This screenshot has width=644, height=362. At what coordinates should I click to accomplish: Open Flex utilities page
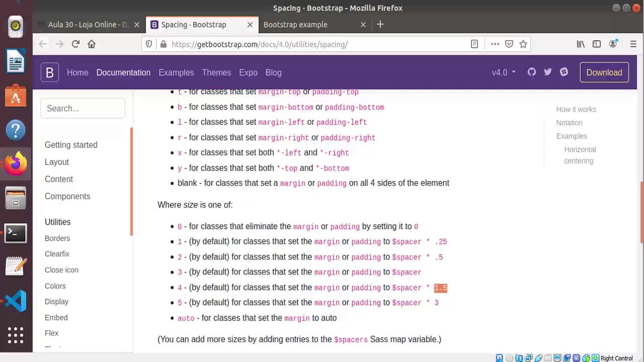(51, 333)
